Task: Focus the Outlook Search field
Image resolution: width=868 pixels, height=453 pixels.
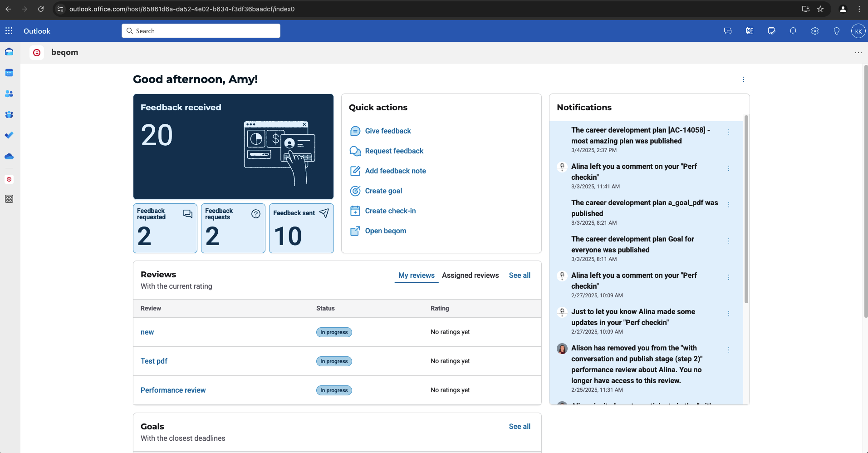Action: pos(201,31)
